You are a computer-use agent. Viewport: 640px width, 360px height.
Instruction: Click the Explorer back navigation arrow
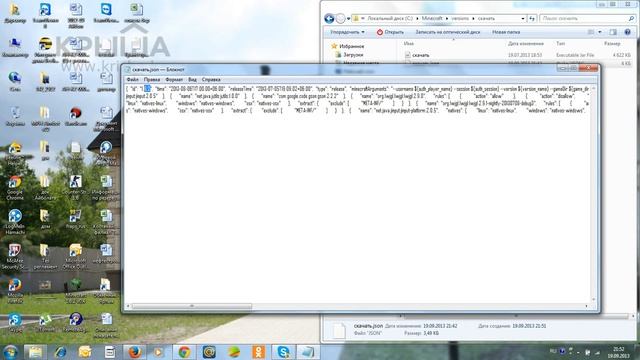pos(329,18)
